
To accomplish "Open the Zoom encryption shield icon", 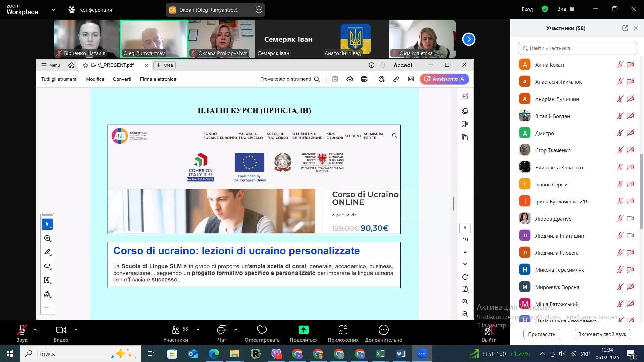I will (x=545, y=9).
